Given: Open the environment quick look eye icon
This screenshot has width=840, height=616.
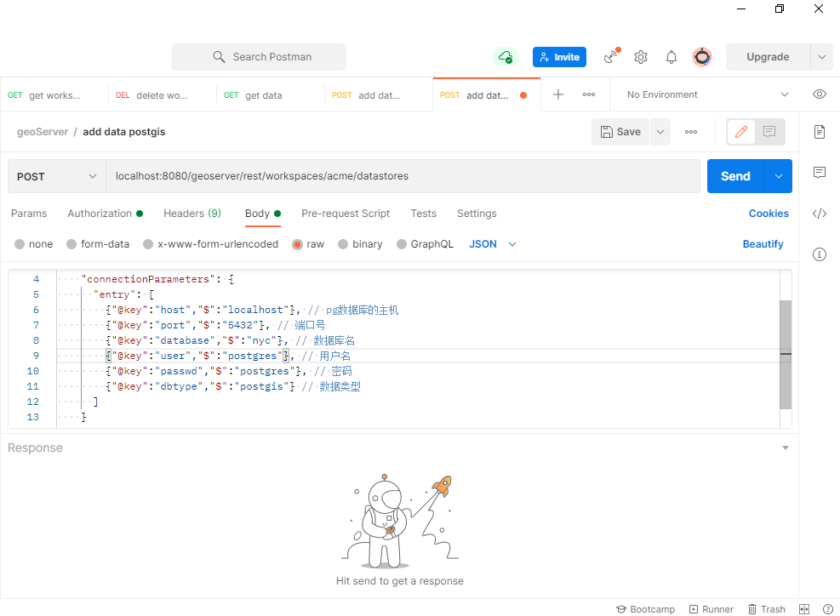Looking at the screenshot, I should (x=819, y=94).
